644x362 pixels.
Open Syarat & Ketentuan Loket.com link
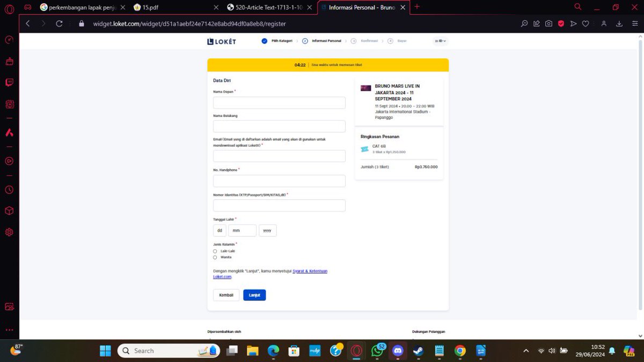click(310, 271)
